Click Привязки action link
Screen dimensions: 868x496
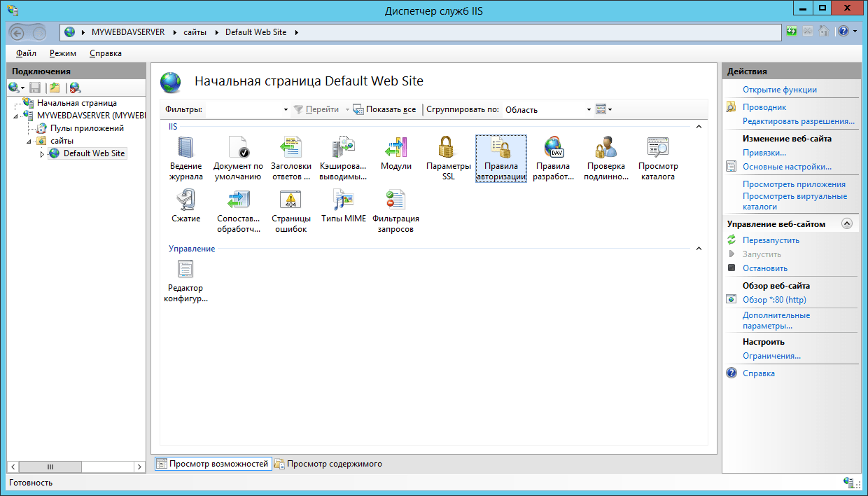764,153
